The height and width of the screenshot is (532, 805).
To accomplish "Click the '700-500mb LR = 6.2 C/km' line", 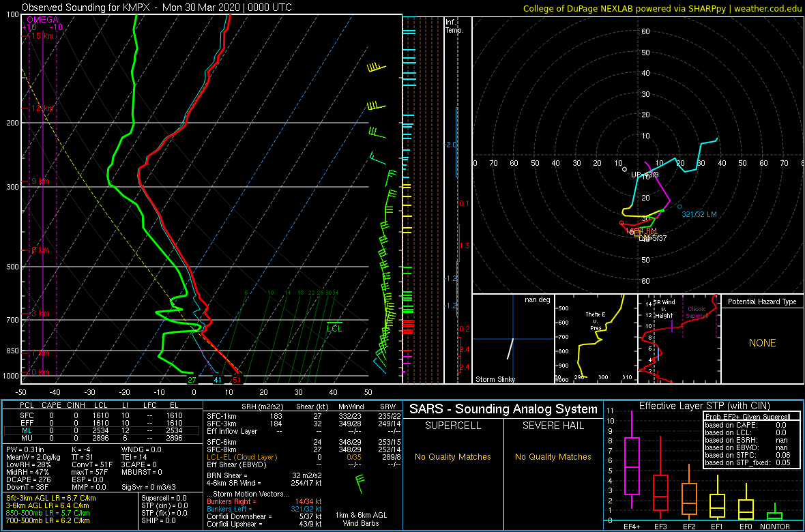I will [48, 520].
